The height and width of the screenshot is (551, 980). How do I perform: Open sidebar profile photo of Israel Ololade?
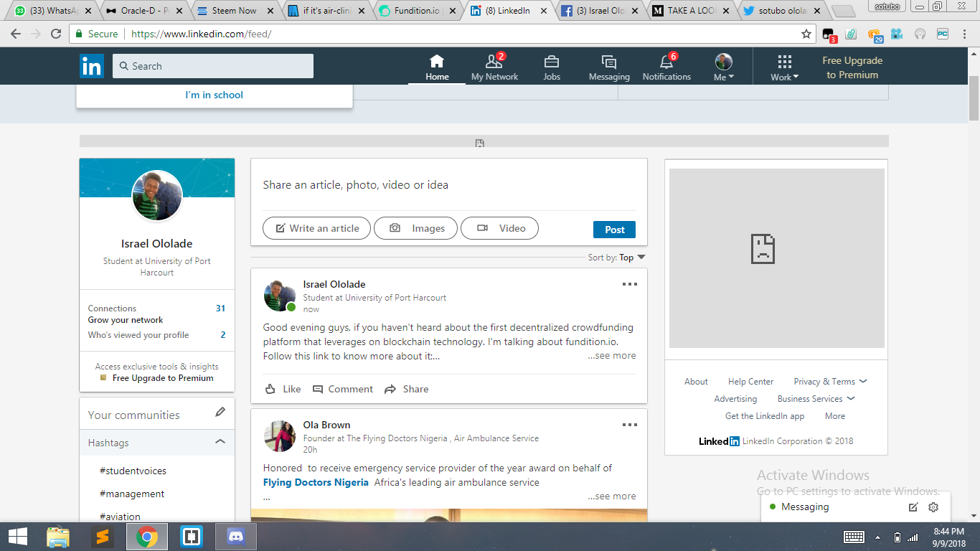coord(157,196)
